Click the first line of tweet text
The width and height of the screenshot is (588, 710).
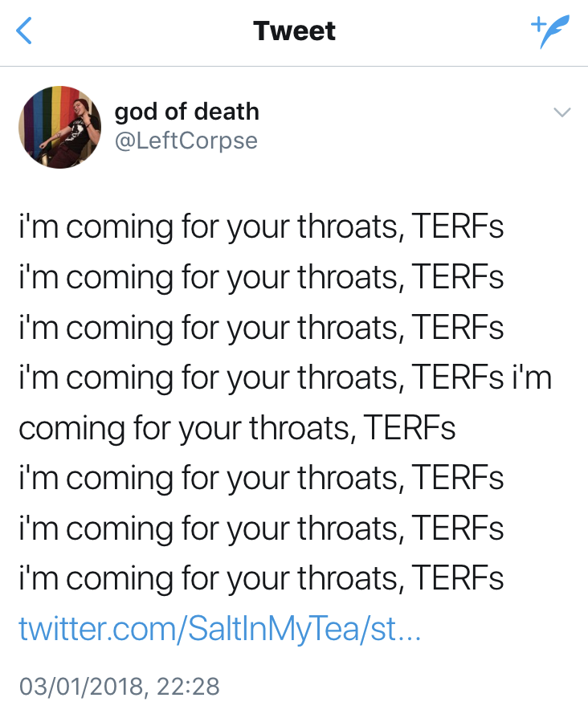(261, 227)
